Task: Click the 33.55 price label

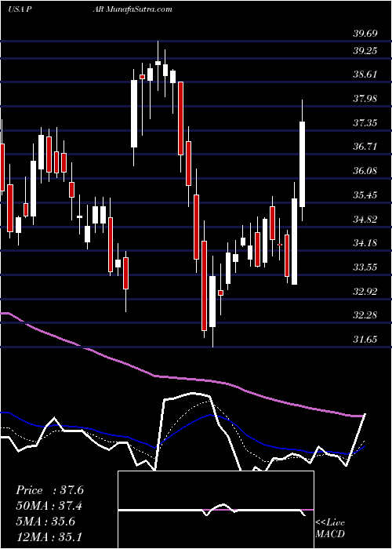Action: click(x=365, y=267)
